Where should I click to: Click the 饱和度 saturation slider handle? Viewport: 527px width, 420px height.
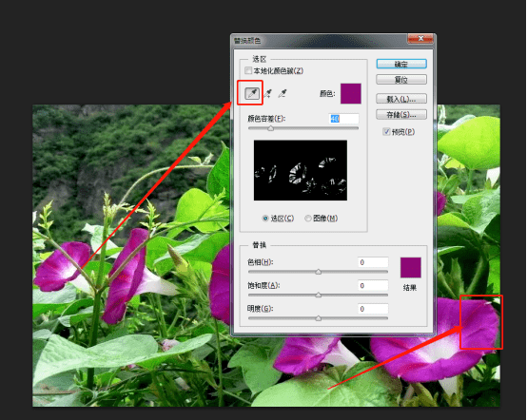tap(319, 295)
